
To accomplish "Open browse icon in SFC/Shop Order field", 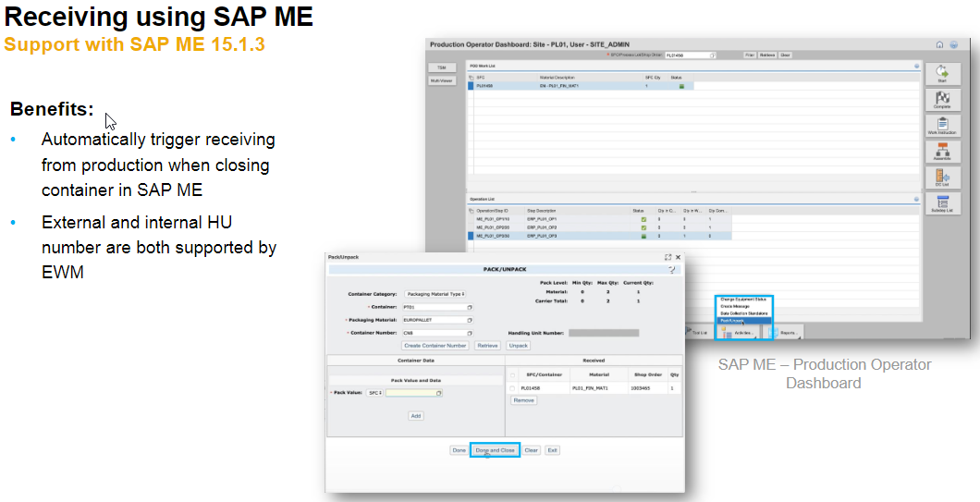I will pyautogui.click(x=713, y=55).
